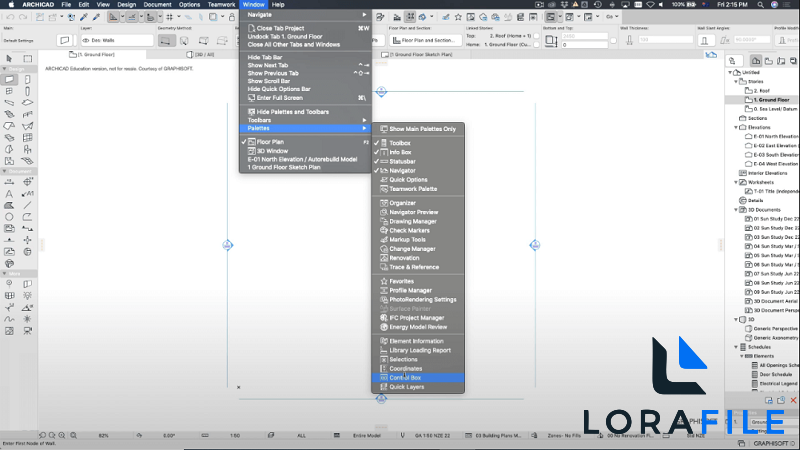
Task: Toggle the checked Floor Plan window entry
Action: point(305,142)
